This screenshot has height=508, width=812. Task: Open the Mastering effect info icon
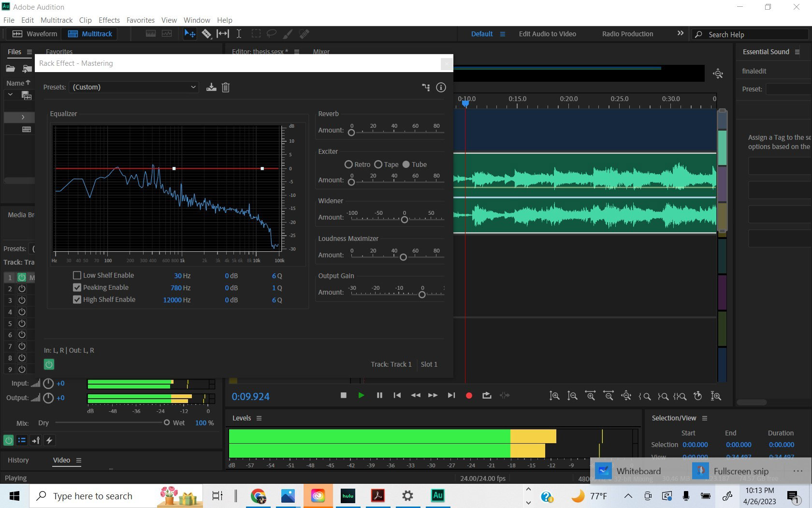point(441,87)
